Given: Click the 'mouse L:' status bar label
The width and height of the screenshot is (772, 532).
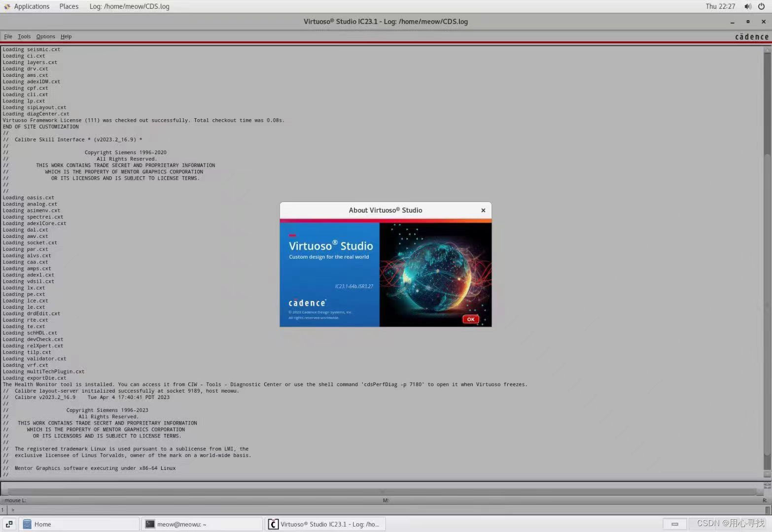Looking at the screenshot, I should pos(15,500).
